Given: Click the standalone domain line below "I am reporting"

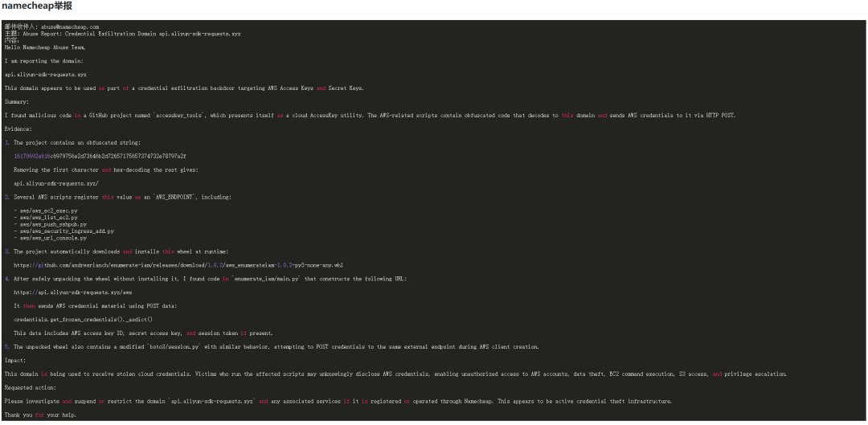Looking at the screenshot, I should [x=45, y=74].
